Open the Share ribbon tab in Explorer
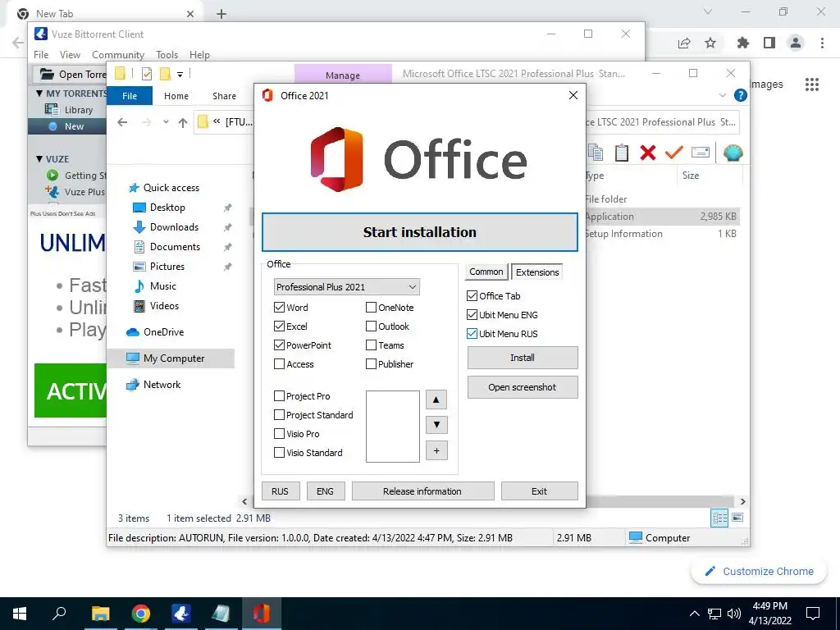 click(224, 96)
